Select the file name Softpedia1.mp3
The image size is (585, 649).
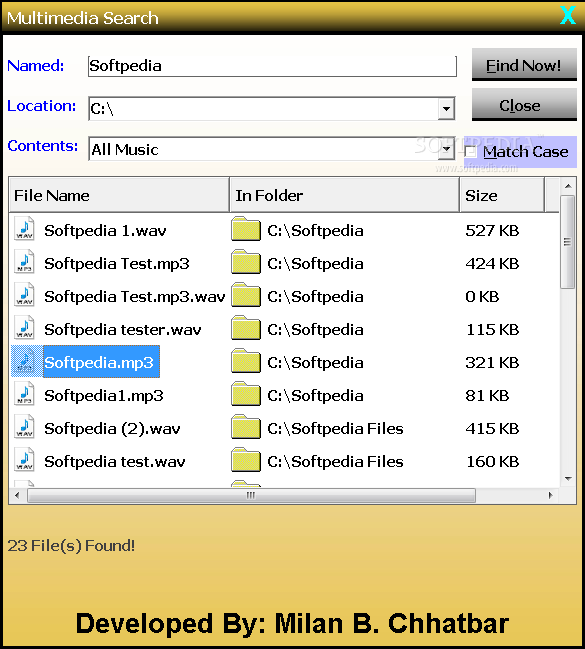coord(104,396)
